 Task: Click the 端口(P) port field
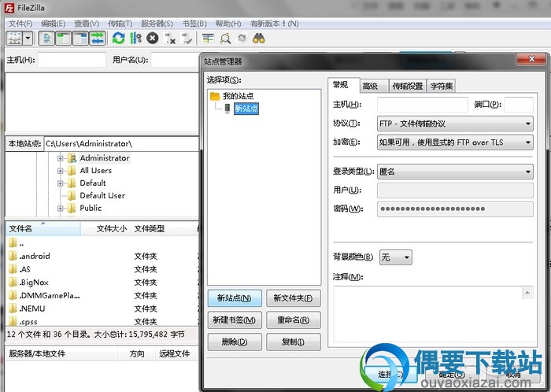tap(519, 105)
